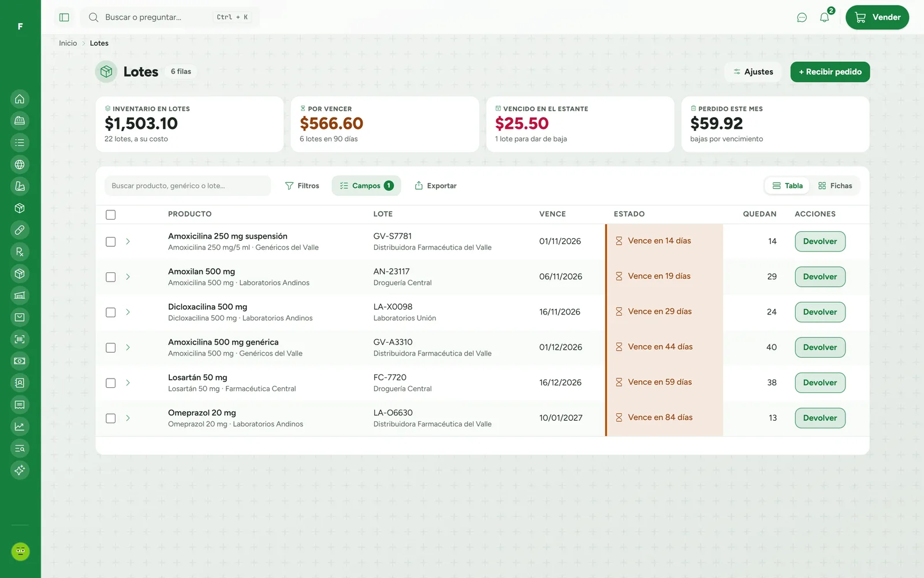Open the trend chart icon in sidebar

pyautogui.click(x=20, y=427)
